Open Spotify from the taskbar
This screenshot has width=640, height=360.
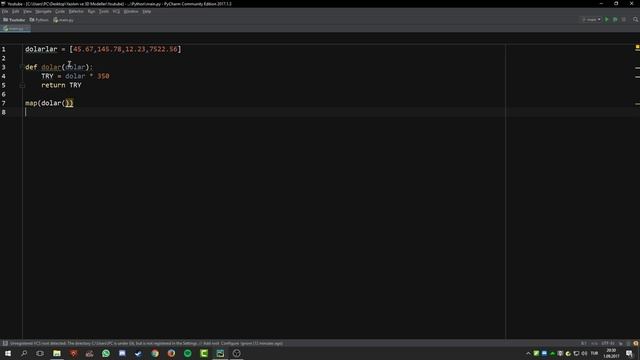coord(187,353)
